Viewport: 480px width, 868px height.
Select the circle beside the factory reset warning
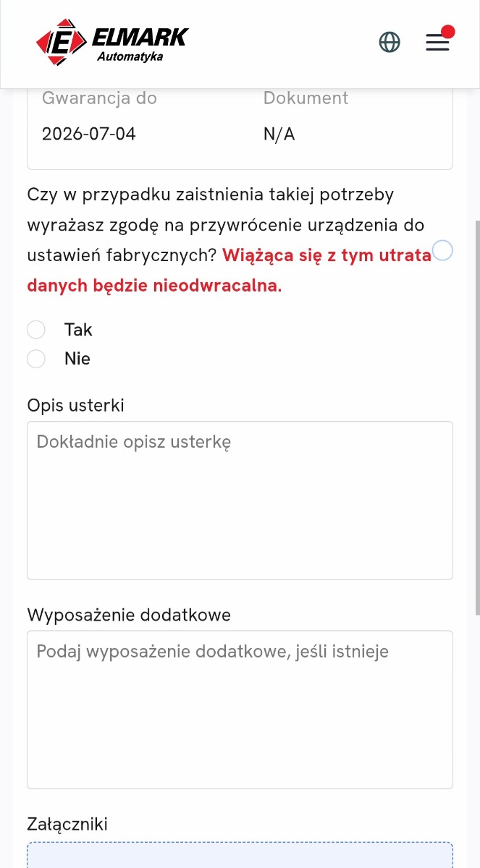point(442,250)
